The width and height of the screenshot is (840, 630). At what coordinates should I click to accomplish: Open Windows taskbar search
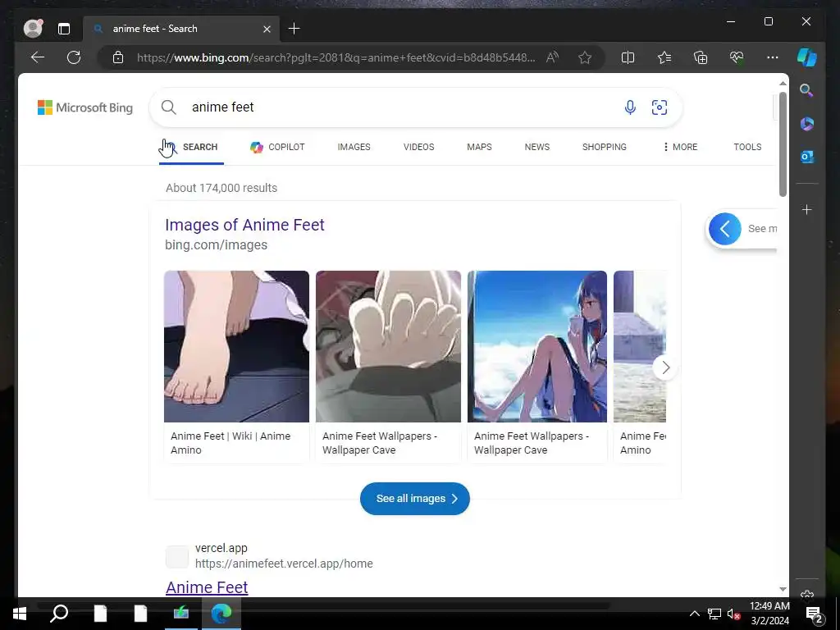(59, 614)
